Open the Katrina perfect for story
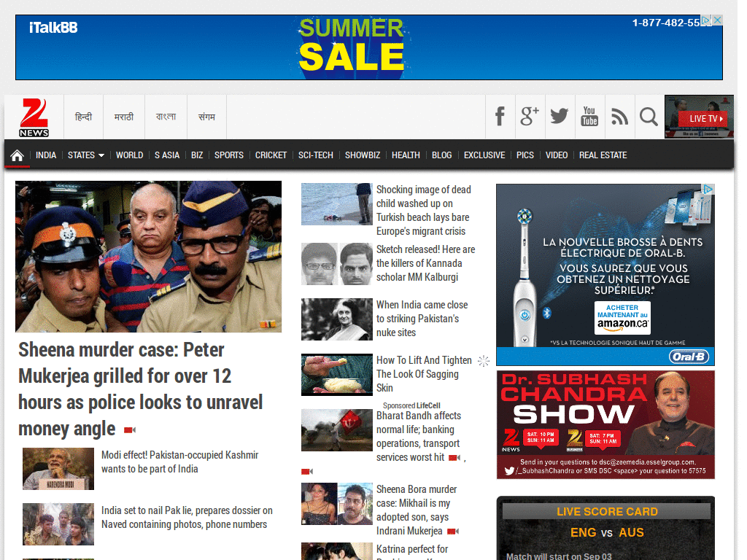Screen dimensions: 747x560 point(412,550)
